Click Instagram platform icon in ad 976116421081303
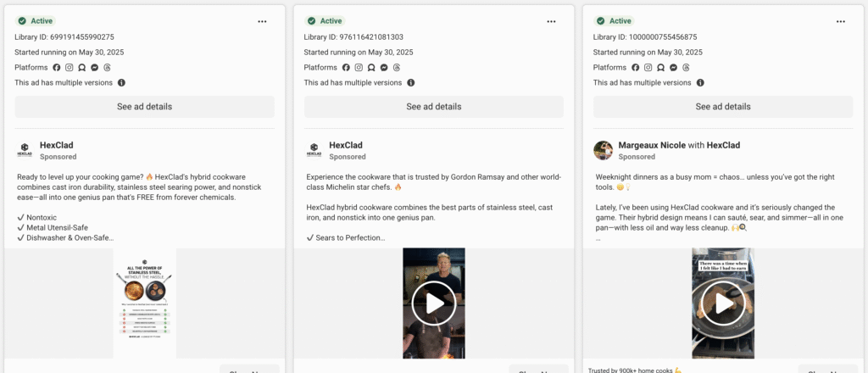The width and height of the screenshot is (868, 373). pyautogui.click(x=359, y=68)
